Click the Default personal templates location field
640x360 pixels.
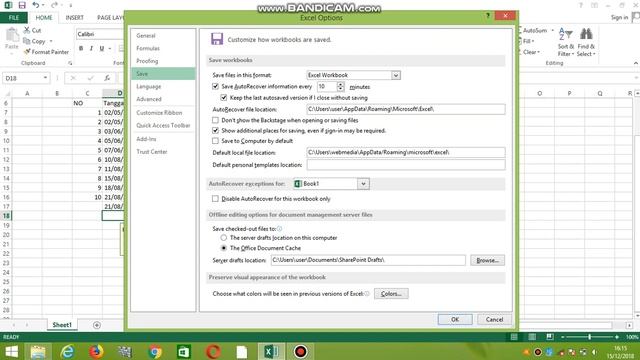[406, 165]
